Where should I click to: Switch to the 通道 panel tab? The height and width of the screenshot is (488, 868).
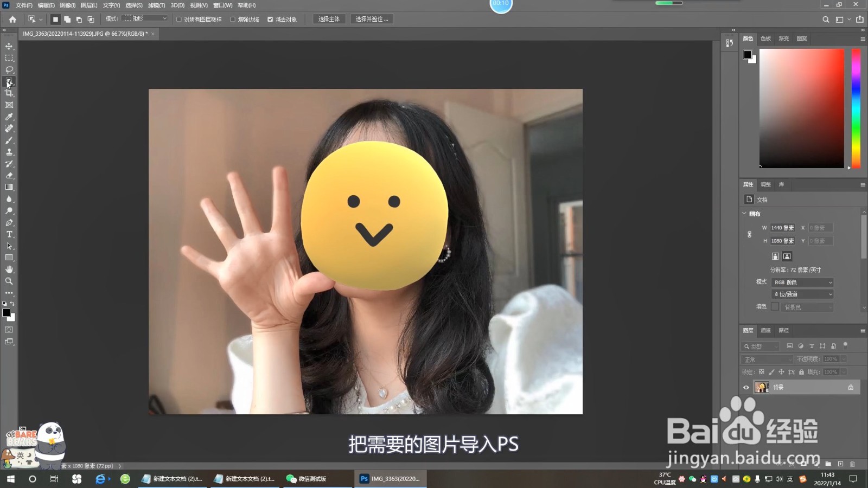[765, 330]
